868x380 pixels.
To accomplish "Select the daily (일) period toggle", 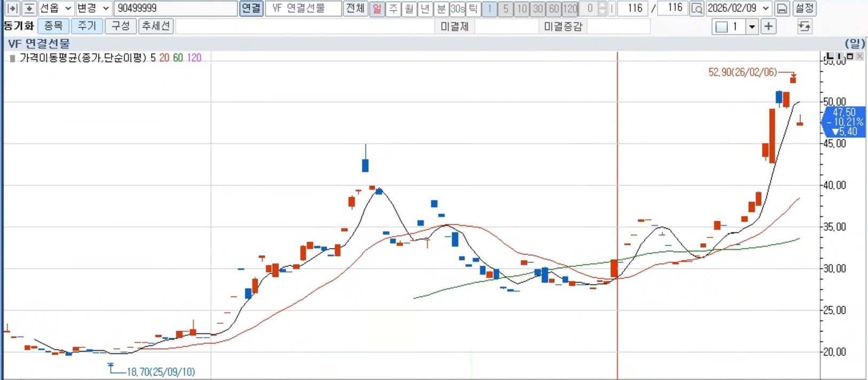I will tap(377, 9).
